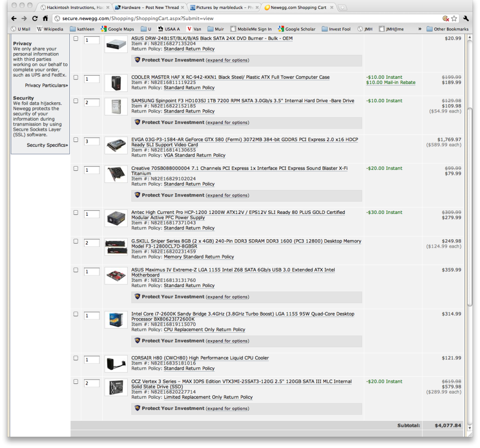
Task: Tick the Antec HCP-1200 power supply checkbox
Action: 76,213
